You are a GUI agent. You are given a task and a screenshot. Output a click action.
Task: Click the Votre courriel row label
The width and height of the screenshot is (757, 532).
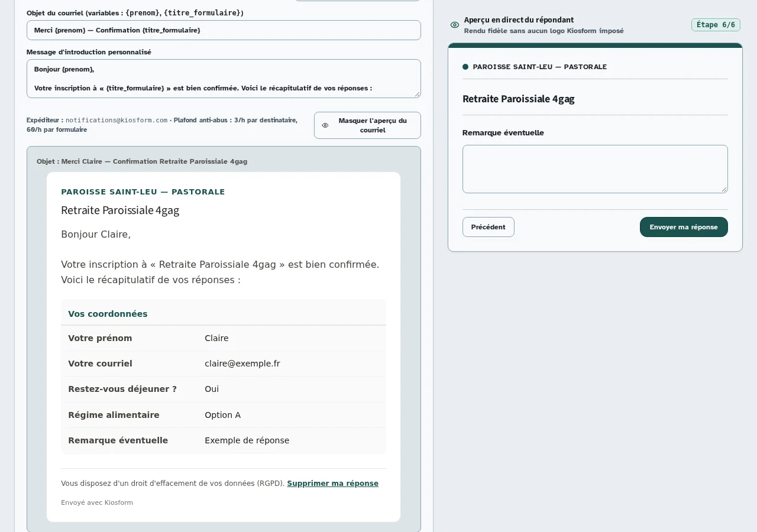(100, 364)
